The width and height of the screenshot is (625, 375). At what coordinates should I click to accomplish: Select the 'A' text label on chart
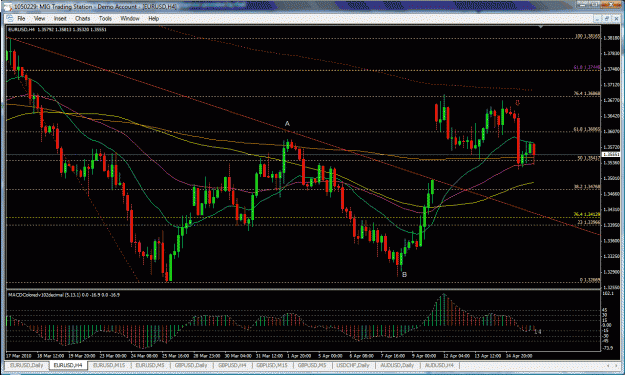287,124
